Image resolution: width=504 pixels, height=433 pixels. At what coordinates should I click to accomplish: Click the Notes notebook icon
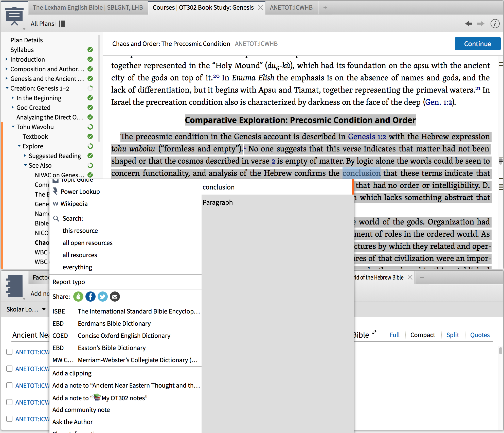[x=14, y=286]
